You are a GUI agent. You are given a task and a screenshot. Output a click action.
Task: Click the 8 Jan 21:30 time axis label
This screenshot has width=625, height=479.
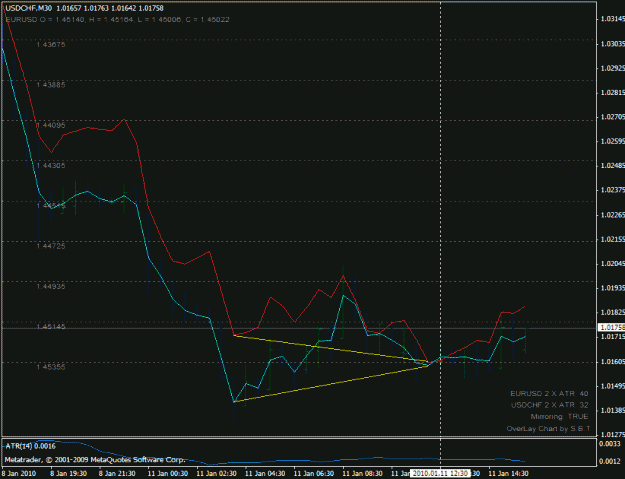pyautogui.click(x=117, y=473)
